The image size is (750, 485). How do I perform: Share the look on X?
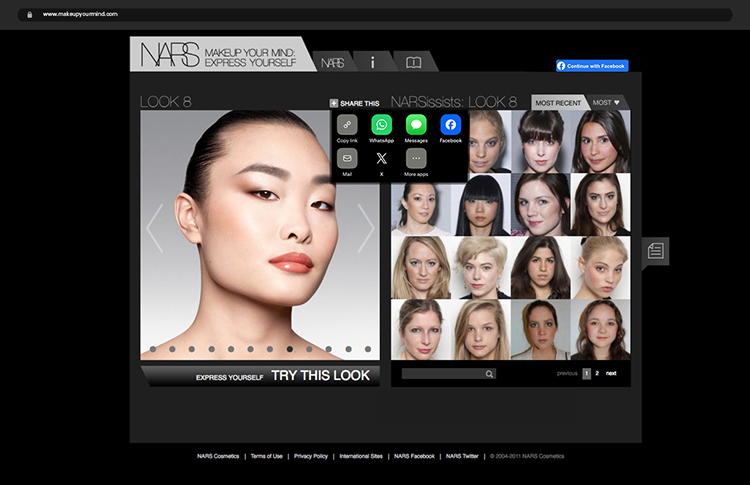[381, 158]
